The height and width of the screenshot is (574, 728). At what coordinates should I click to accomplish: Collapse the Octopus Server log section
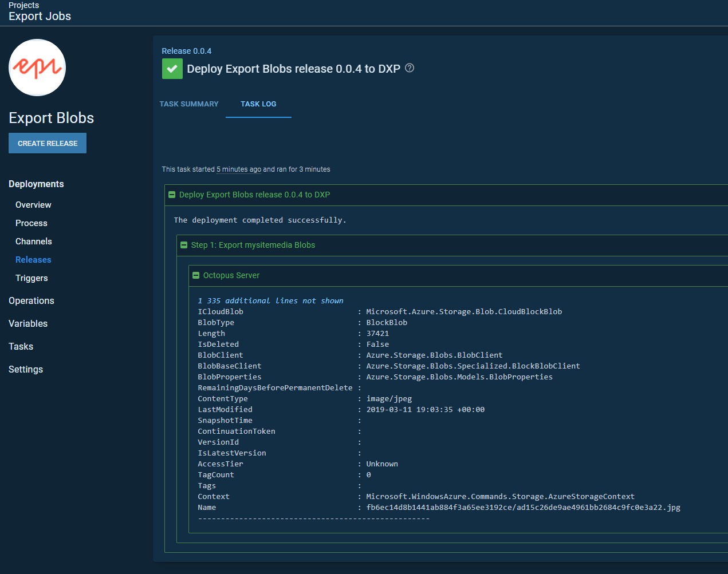point(196,276)
